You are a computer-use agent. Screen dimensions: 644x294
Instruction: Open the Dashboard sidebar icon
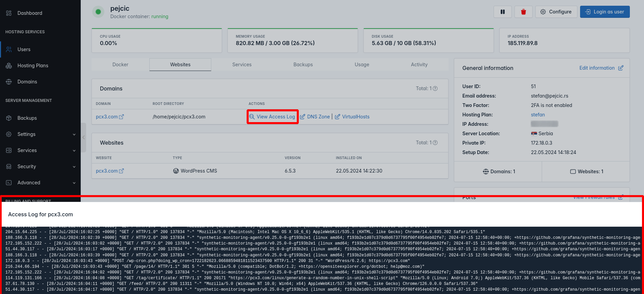point(9,13)
